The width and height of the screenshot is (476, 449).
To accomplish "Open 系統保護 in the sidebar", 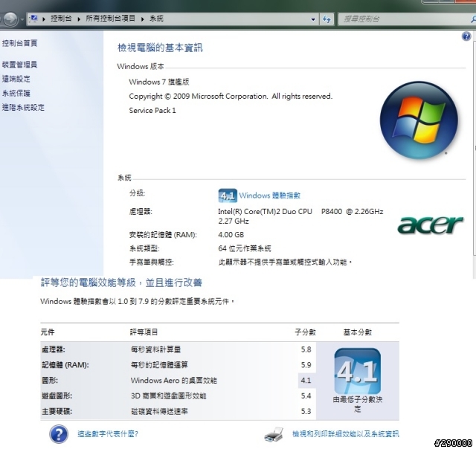I will (x=16, y=93).
